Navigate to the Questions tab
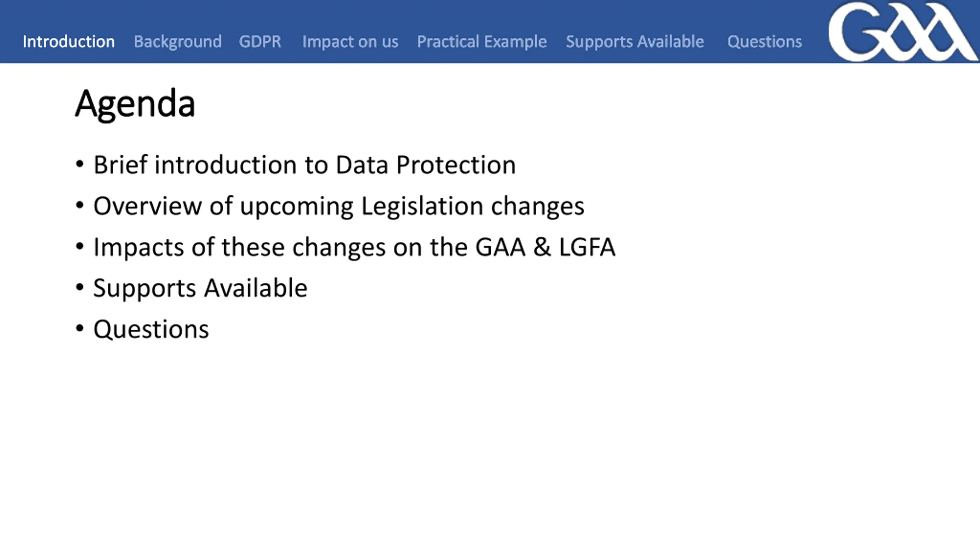 (764, 41)
